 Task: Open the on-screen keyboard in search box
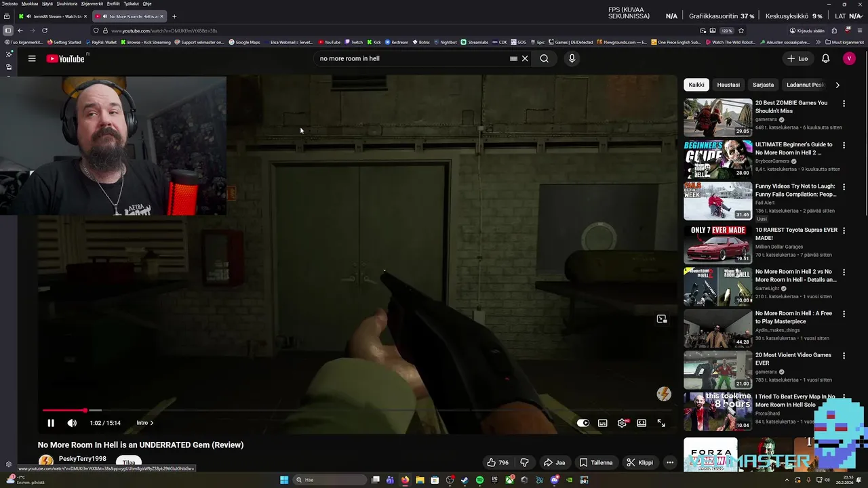tap(513, 58)
